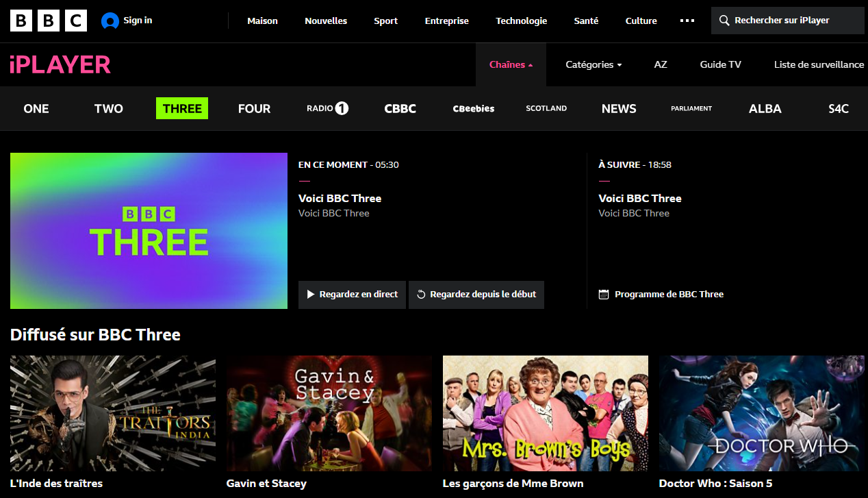Screen dimensions: 868x498
Task: Select the BBC ONE channel
Action: click(x=36, y=108)
